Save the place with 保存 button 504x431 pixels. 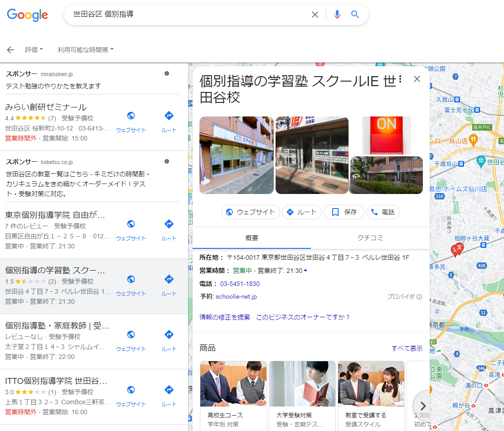coord(344,212)
